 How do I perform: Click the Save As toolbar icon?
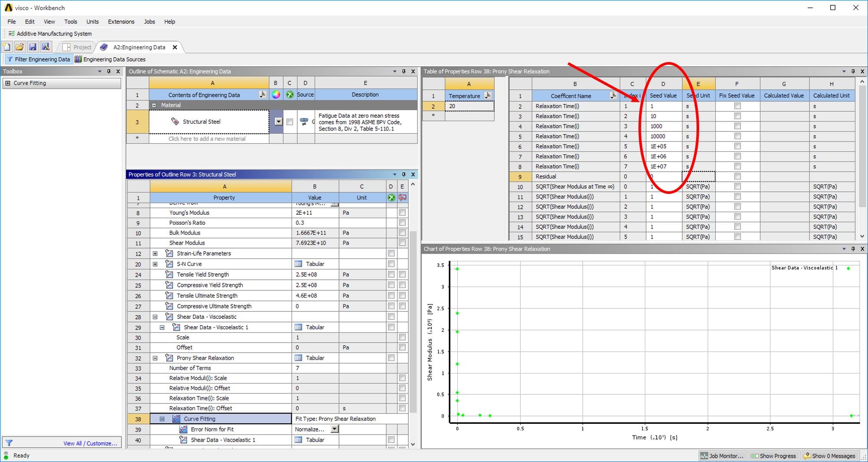46,47
